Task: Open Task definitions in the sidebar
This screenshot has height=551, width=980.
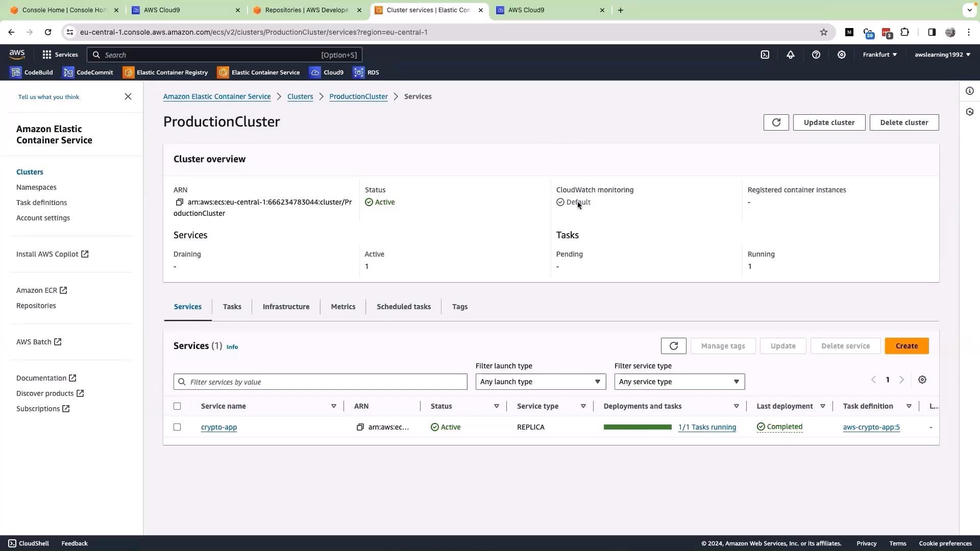Action: [41, 203]
